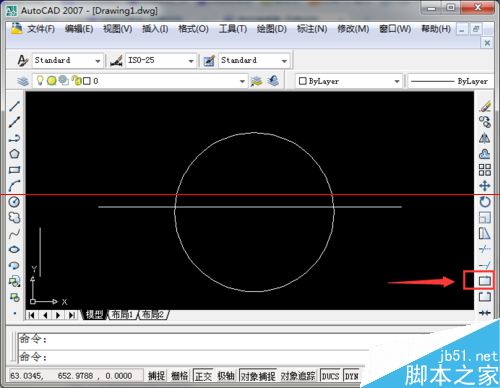Click the Break at Point tool
This screenshot has width=500, height=388.
pos(485,281)
